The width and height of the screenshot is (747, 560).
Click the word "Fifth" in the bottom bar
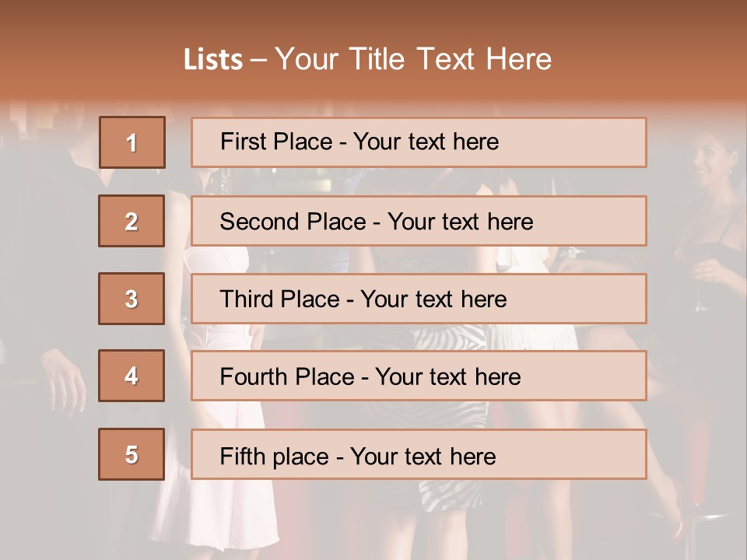click(x=240, y=456)
